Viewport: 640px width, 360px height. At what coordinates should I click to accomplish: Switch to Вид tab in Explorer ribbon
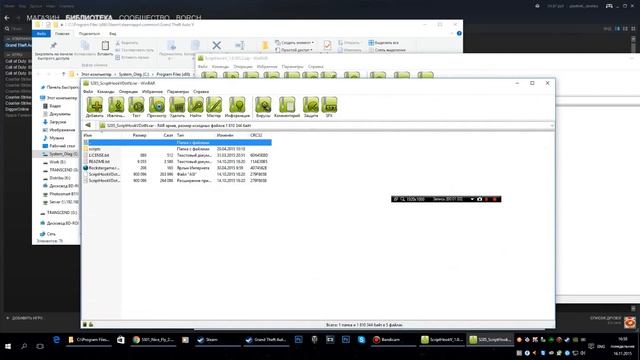[x=113, y=33]
